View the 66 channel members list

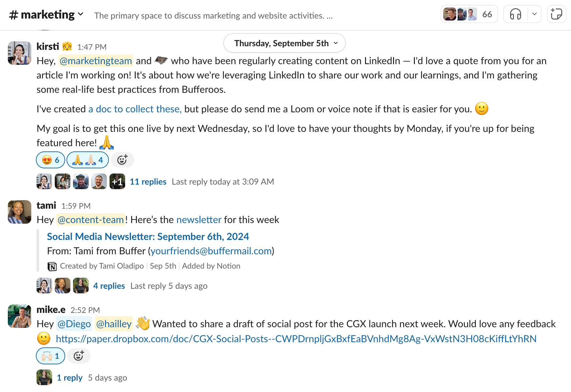tap(469, 14)
